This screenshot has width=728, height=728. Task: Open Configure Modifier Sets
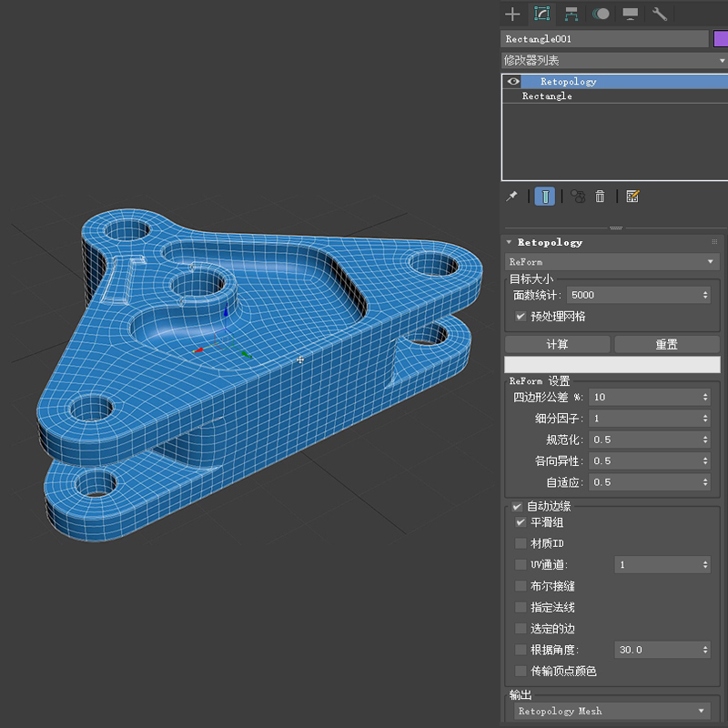pyautogui.click(x=632, y=196)
